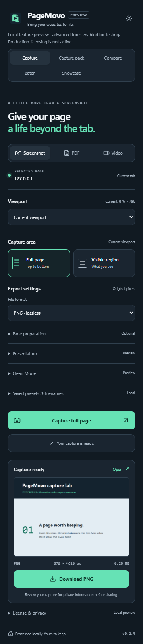
Task: Click the PDF document icon
Action: point(67,153)
